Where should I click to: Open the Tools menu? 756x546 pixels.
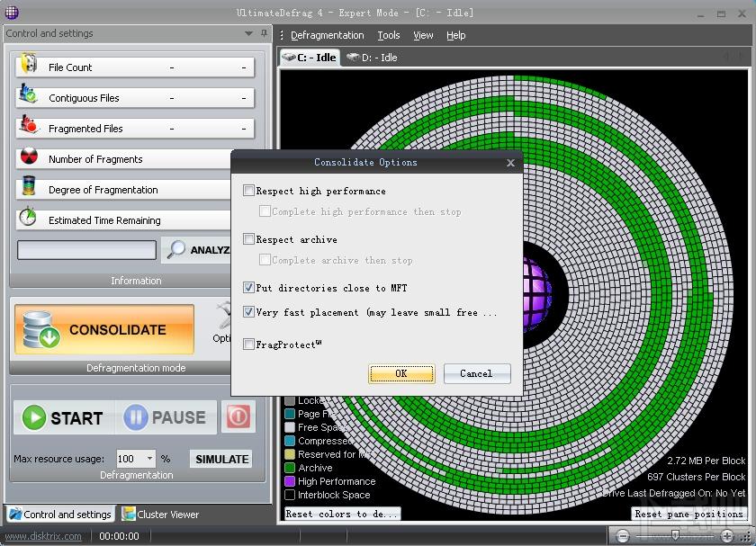[389, 35]
